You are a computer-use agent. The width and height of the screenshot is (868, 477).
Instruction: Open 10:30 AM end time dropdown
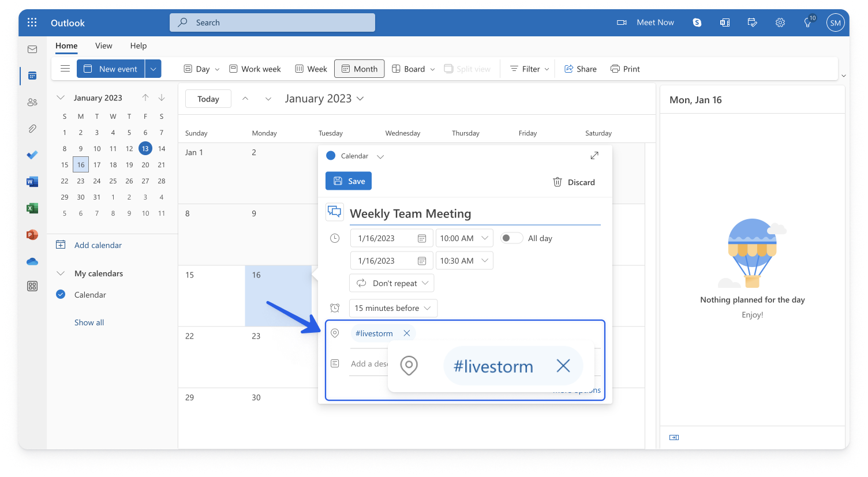[465, 261]
